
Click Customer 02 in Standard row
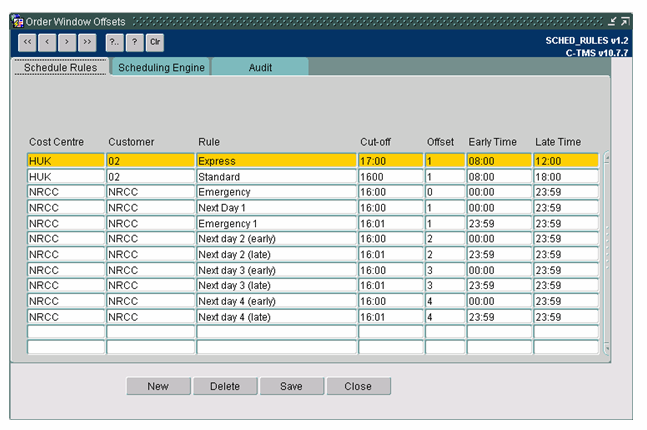point(151,177)
